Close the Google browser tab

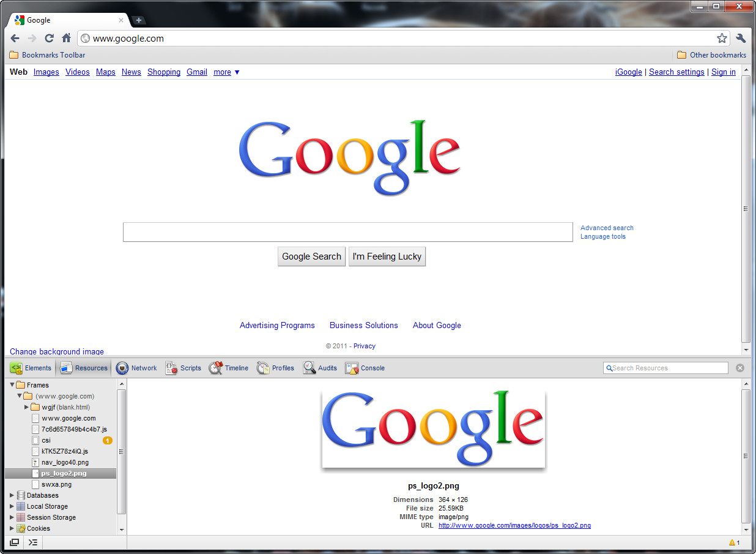[x=121, y=20]
